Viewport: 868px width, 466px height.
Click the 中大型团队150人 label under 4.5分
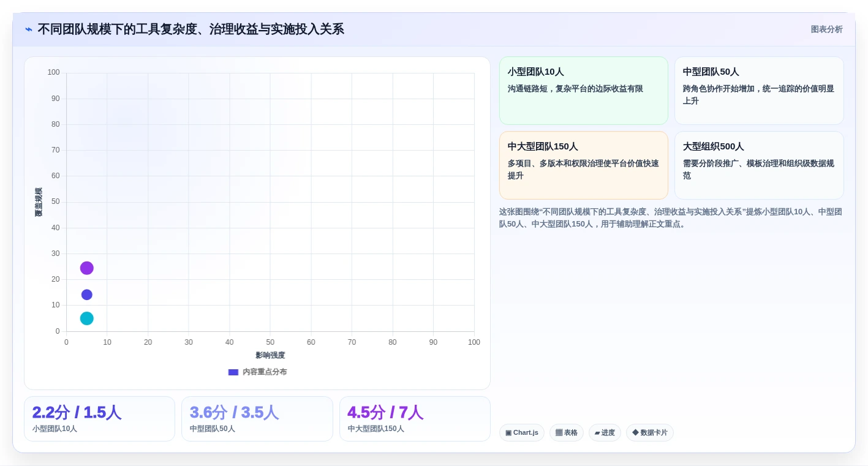coord(376,429)
